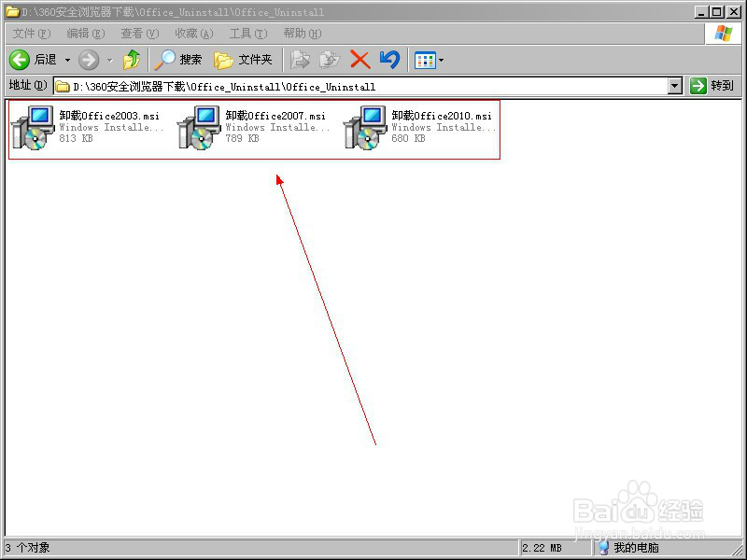
Task: Go up one folder level
Action: click(x=132, y=60)
